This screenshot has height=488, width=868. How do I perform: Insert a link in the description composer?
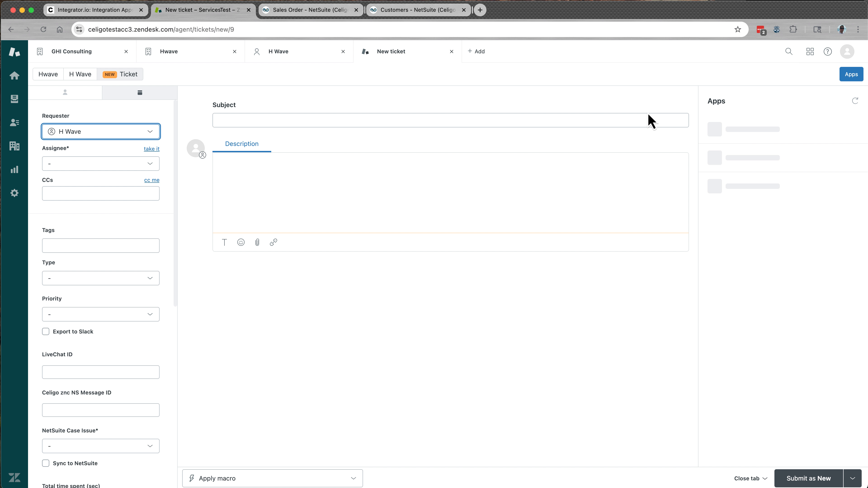point(273,242)
